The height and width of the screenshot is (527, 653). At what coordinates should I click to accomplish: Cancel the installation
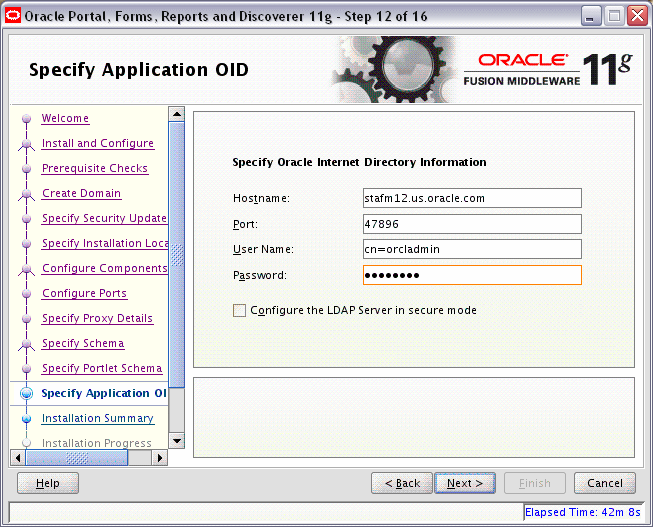point(605,483)
